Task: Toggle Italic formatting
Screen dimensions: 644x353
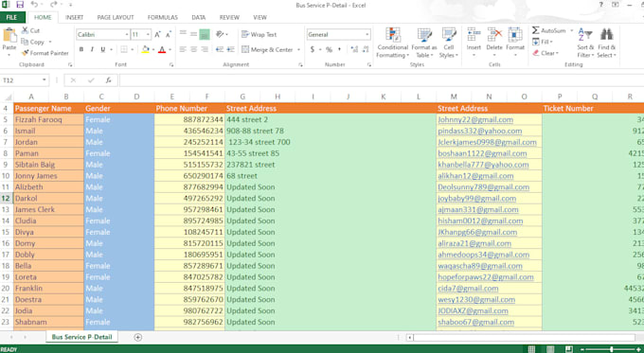Action: click(x=92, y=49)
